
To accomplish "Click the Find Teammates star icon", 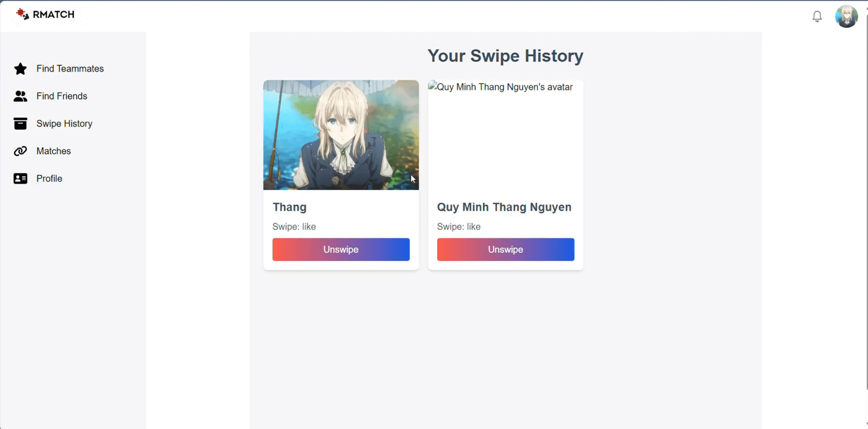I will (x=20, y=69).
